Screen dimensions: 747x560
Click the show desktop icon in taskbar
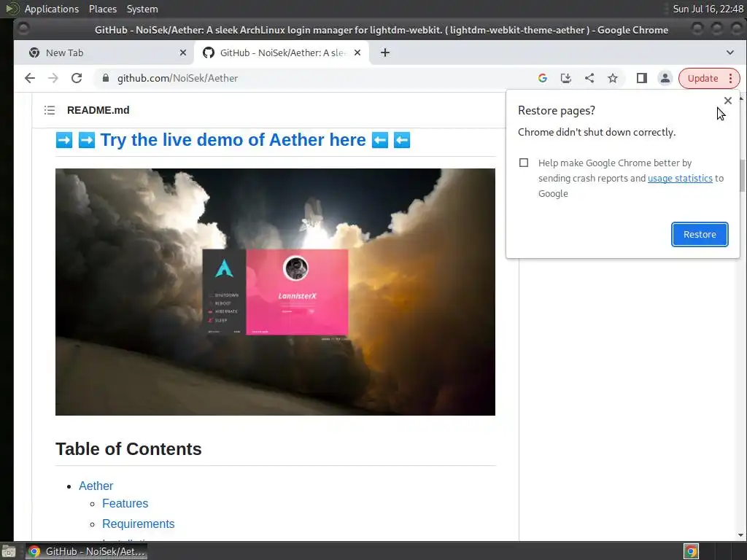(9, 551)
